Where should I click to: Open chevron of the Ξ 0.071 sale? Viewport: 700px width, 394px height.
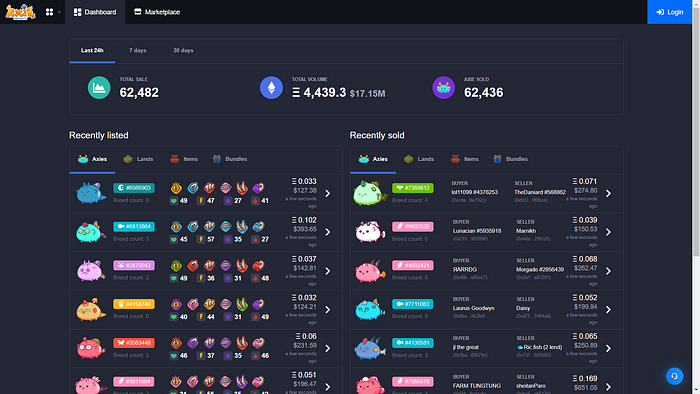coord(608,194)
